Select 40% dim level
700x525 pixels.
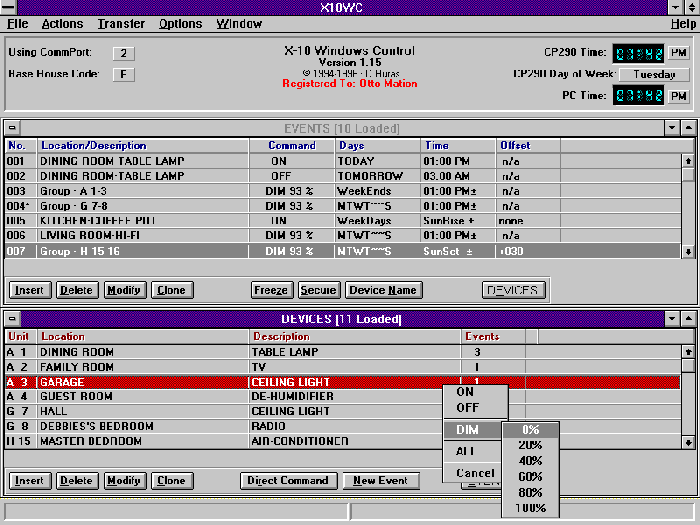pos(530,461)
